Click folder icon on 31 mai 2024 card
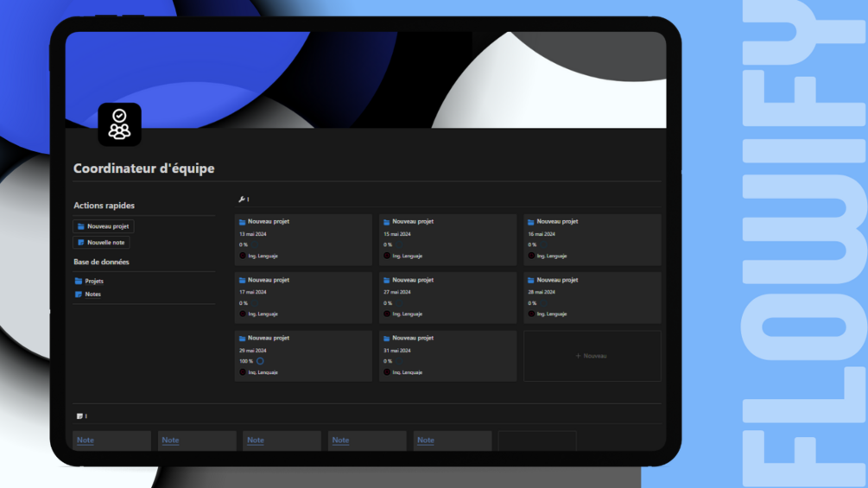Screen dimensions: 868x488 387,338
